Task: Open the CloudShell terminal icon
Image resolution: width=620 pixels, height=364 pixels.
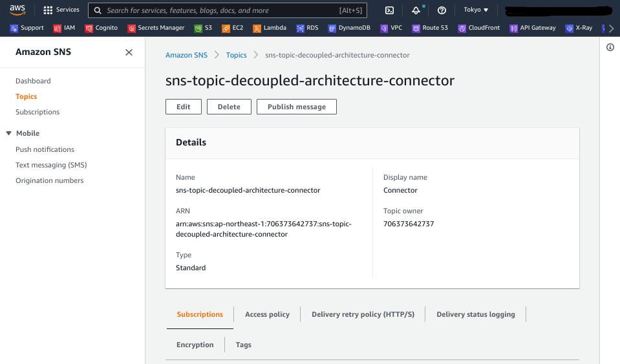Action: point(389,10)
